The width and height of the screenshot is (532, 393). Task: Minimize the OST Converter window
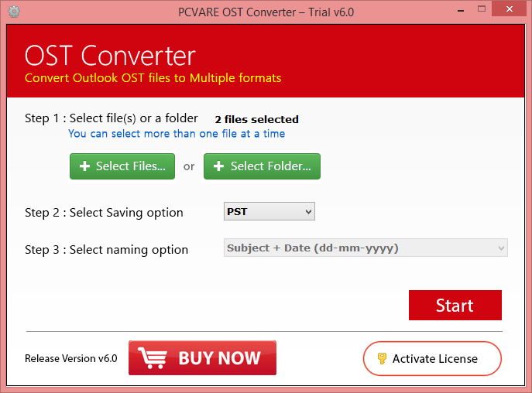[461, 10]
